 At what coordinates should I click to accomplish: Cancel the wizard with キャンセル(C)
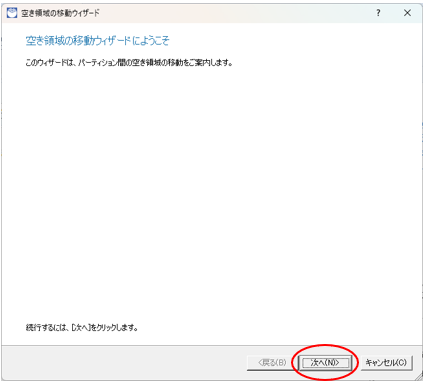pos(386,363)
